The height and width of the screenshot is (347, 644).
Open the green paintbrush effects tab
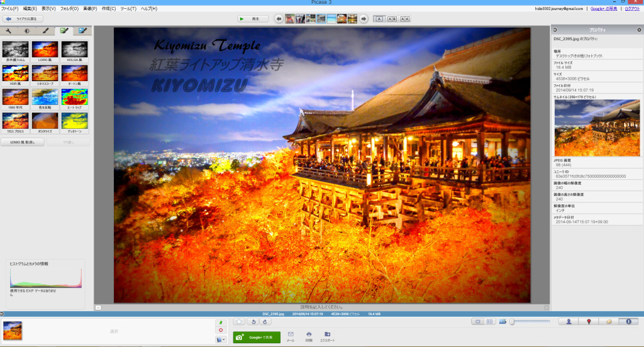pyautogui.click(x=64, y=31)
